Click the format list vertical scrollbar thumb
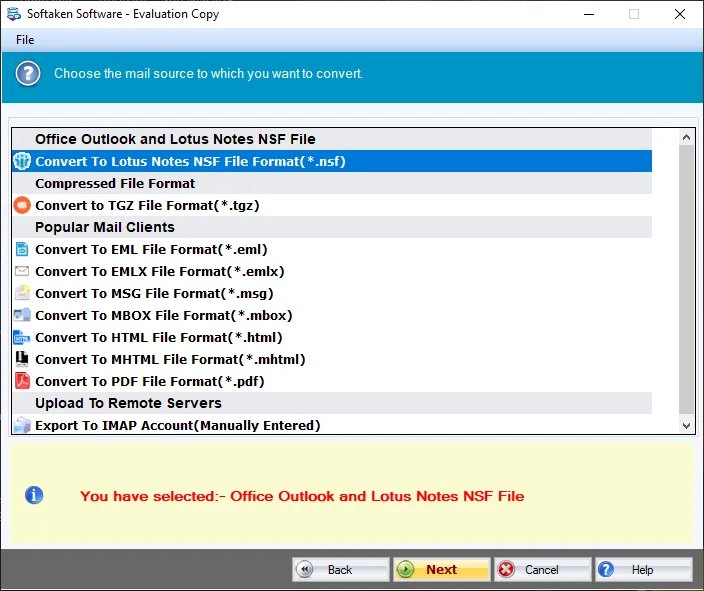Screen dimensions: 704x591 point(686,280)
